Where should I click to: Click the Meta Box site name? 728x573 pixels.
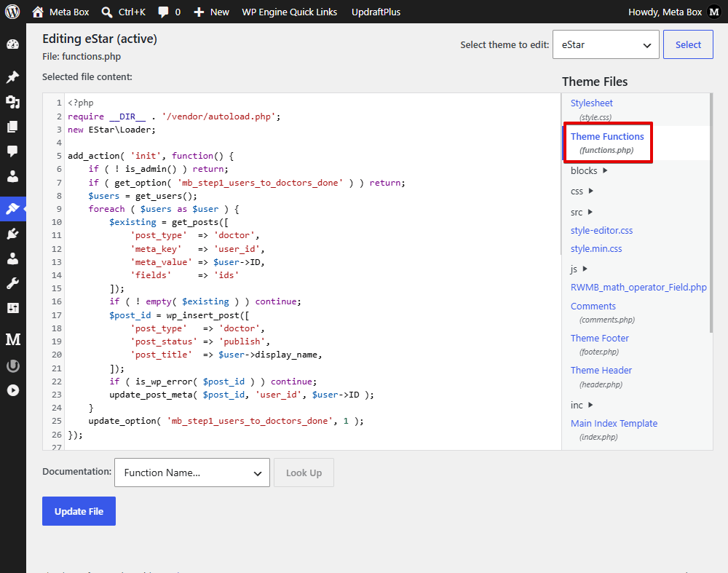click(69, 12)
